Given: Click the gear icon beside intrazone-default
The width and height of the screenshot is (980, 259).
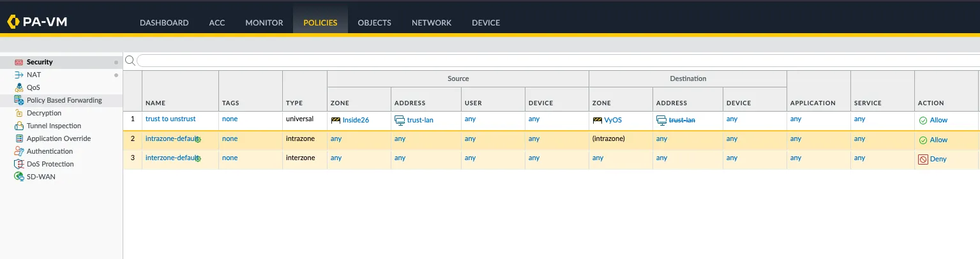Looking at the screenshot, I should tap(198, 140).
